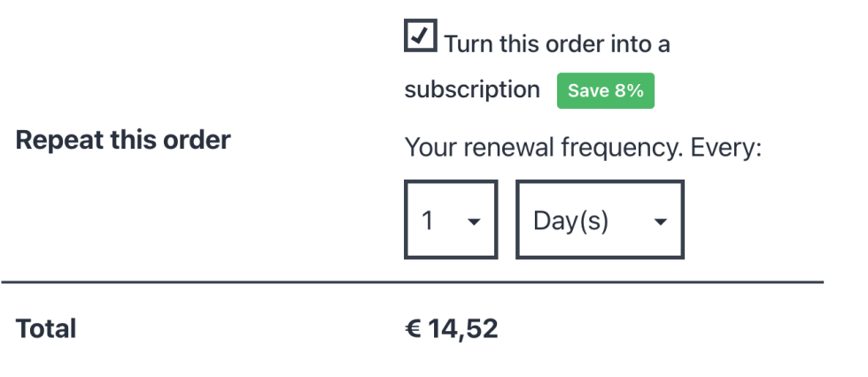Open the 'Day(s)' period dropdown
Screen dimensions: 868x377
click(x=600, y=220)
